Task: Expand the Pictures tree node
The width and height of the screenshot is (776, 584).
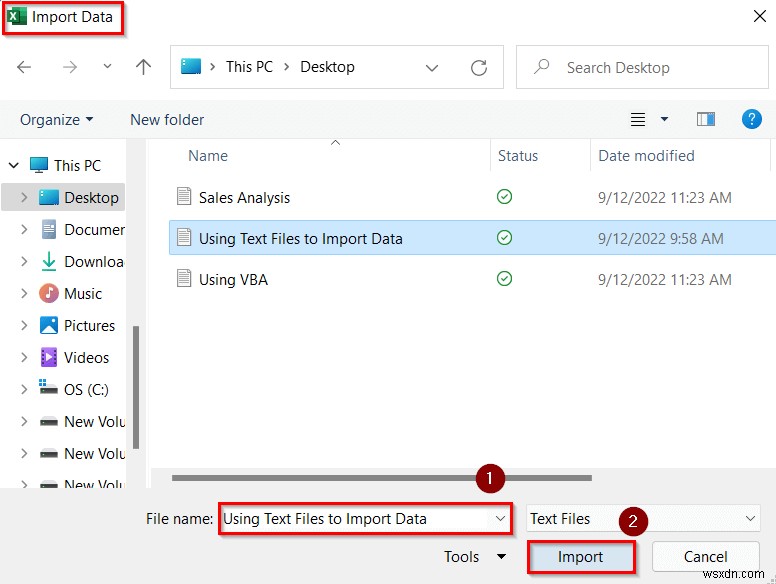Action: 24,326
